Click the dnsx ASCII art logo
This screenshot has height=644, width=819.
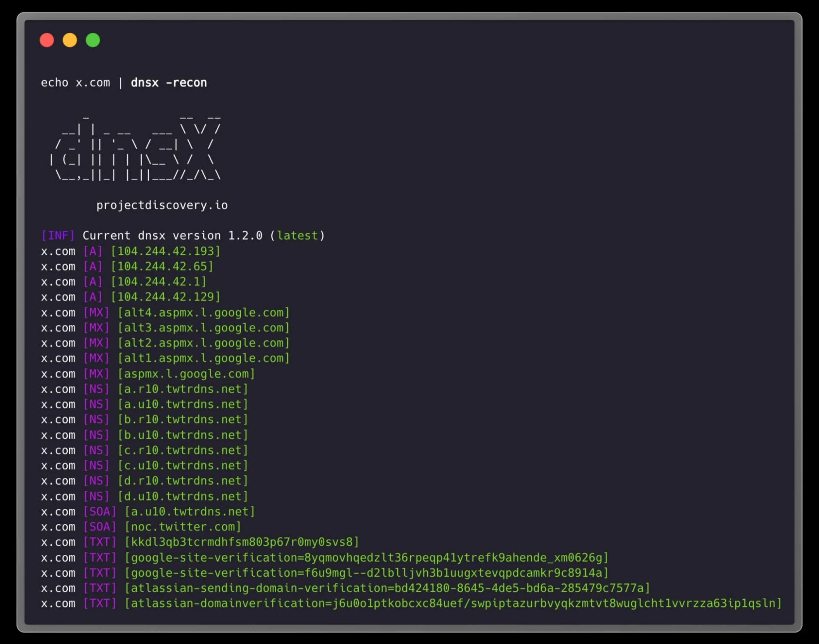135,148
